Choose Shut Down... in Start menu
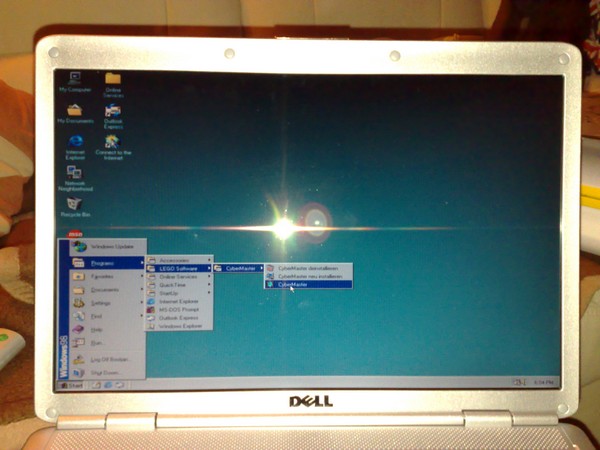This screenshot has width=600, height=450. coord(108,373)
